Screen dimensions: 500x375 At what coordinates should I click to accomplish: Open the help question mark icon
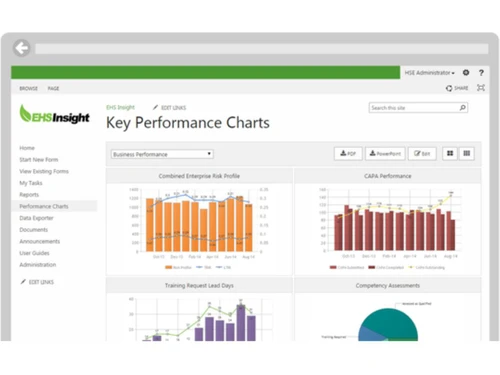tap(481, 73)
